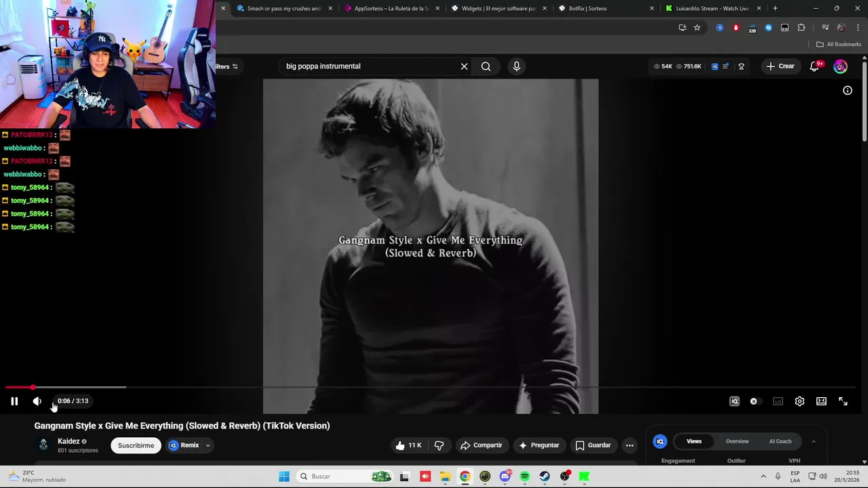
Task: Click the page scrollbar on the right
Action: tap(865, 102)
